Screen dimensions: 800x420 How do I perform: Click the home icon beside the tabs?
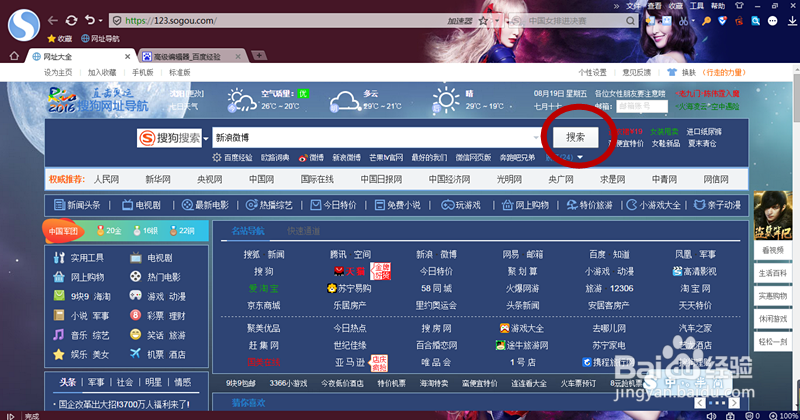tap(14, 56)
